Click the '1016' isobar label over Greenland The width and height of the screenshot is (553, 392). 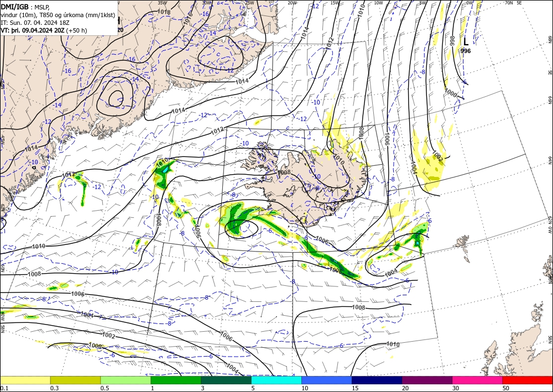(189, 18)
